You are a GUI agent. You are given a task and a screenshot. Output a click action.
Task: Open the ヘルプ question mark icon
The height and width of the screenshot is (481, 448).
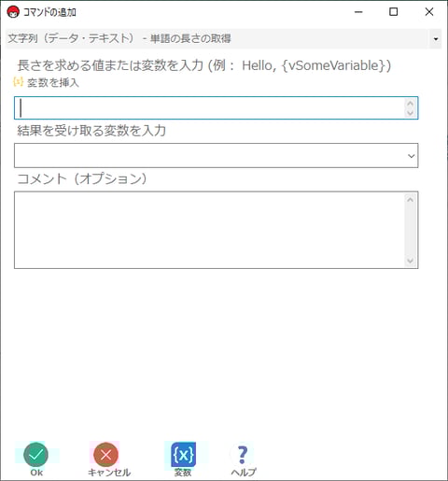pos(243,455)
